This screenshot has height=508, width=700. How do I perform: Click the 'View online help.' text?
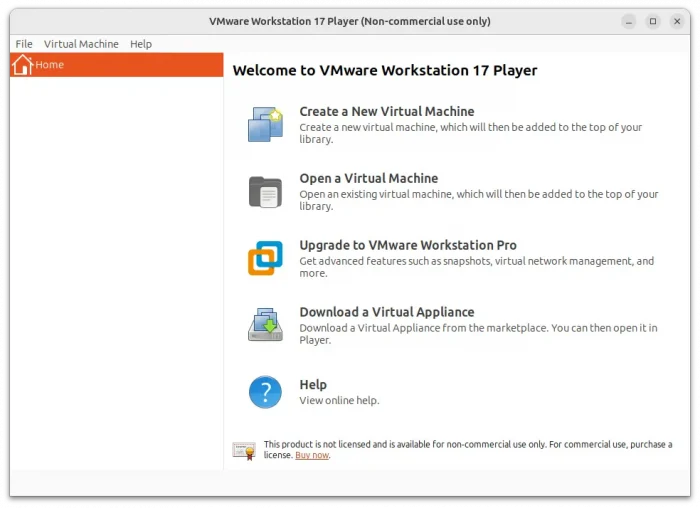click(339, 400)
